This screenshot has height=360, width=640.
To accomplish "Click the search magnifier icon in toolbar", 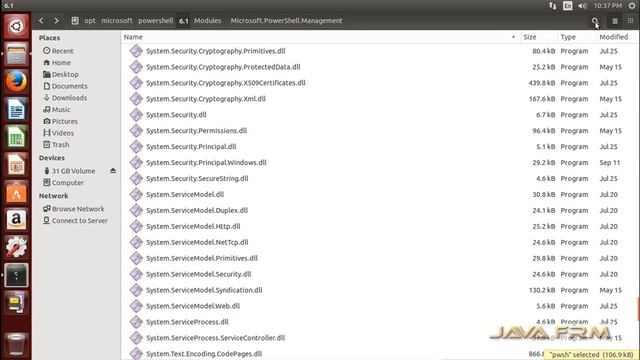I will point(595,21).
